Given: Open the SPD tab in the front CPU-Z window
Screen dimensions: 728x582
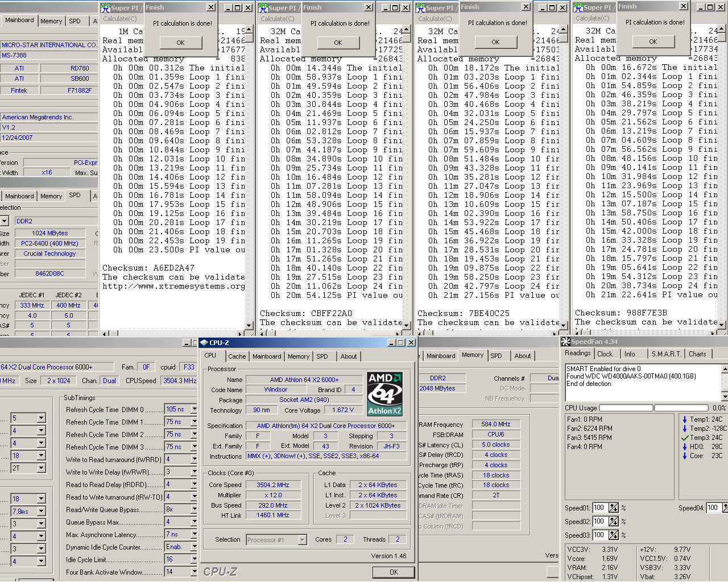Looking at the screenshot, I should pyautogui.click(x=322, y=356).
